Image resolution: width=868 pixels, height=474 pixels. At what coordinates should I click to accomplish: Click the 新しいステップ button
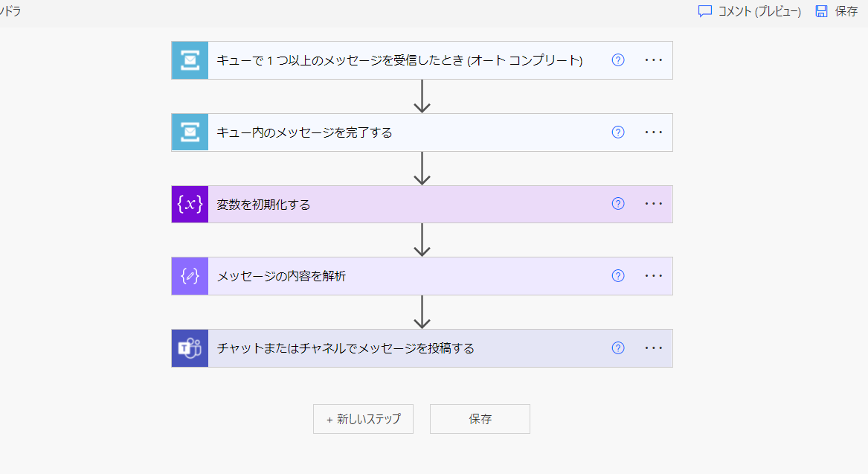[363, 418]
